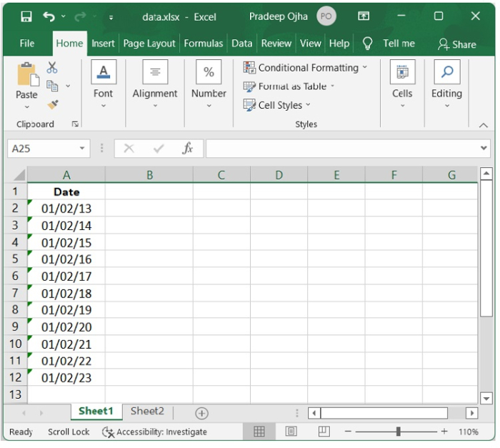Open the Undo history dropdown arrow
Screen dimensions: 500x448
[64, 16]
